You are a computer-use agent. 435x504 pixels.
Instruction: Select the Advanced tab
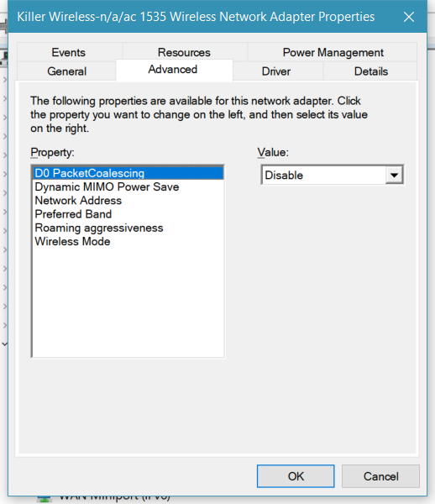[173, 70]
